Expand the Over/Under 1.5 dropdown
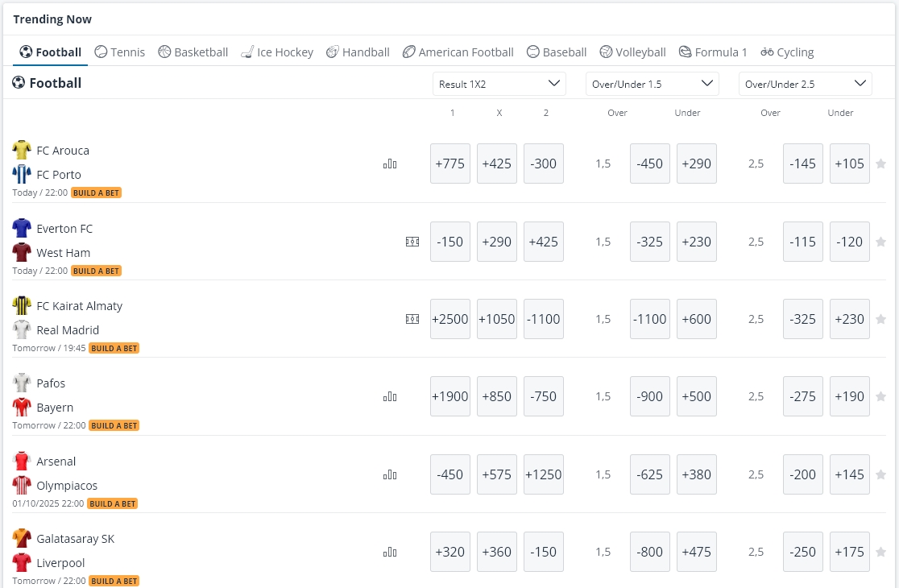 [652, 83]
